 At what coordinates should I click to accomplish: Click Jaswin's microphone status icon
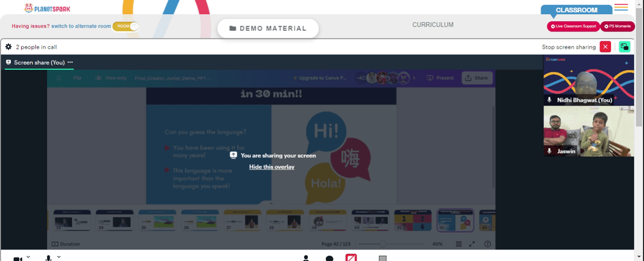[549, 151]
